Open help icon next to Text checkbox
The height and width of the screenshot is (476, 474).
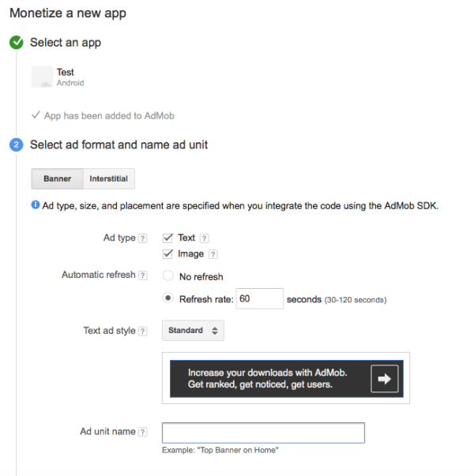pyautogui.click(x=204, y=238)
